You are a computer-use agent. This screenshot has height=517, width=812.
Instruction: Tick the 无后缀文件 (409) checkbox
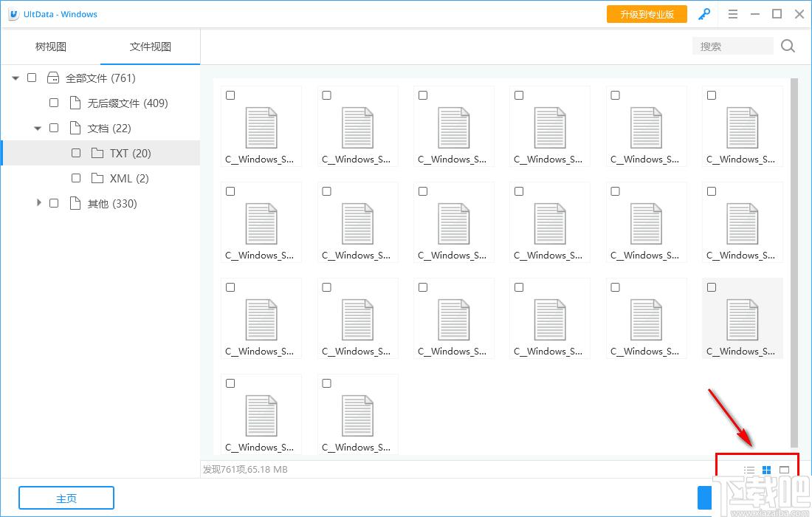[x=54, y=103]
